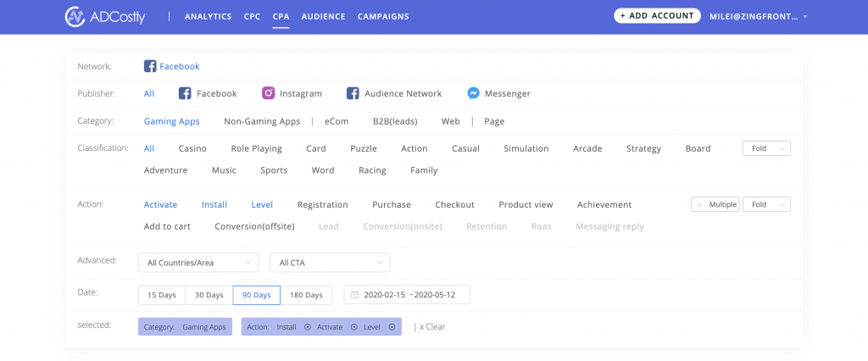Select the Instagram publisher icon

click(269, 93)
